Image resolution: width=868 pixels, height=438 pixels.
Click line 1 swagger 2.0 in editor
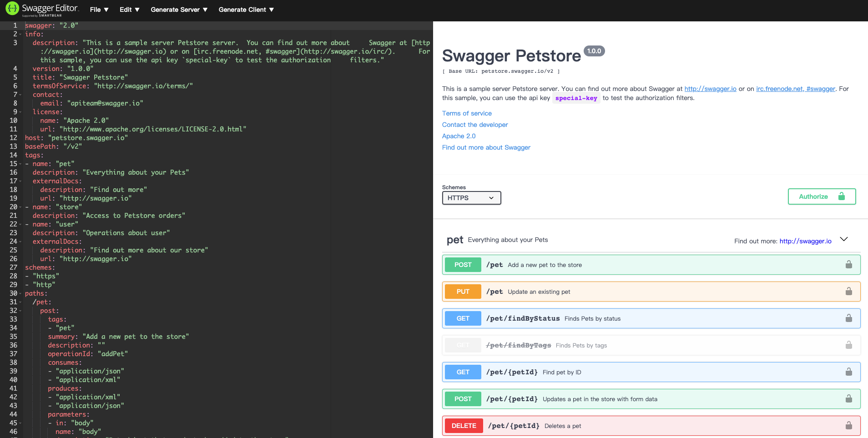pos(51,25)
